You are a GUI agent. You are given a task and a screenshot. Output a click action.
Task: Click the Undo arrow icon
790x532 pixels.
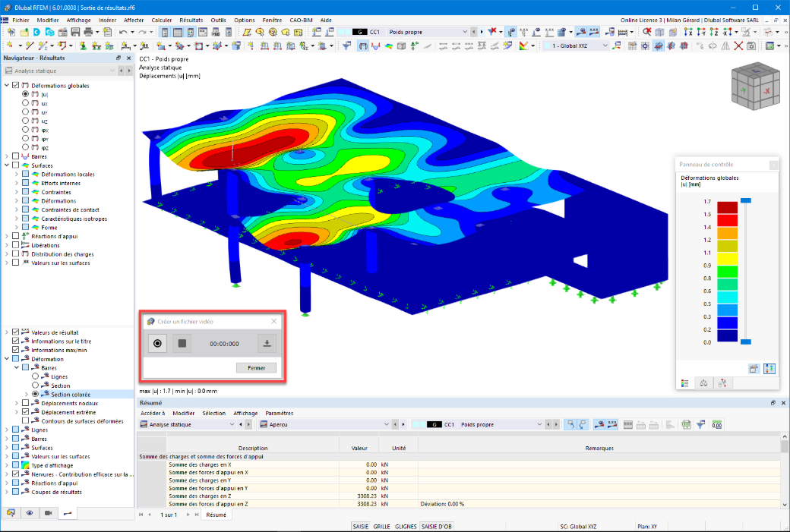click(x=123, y=32)
